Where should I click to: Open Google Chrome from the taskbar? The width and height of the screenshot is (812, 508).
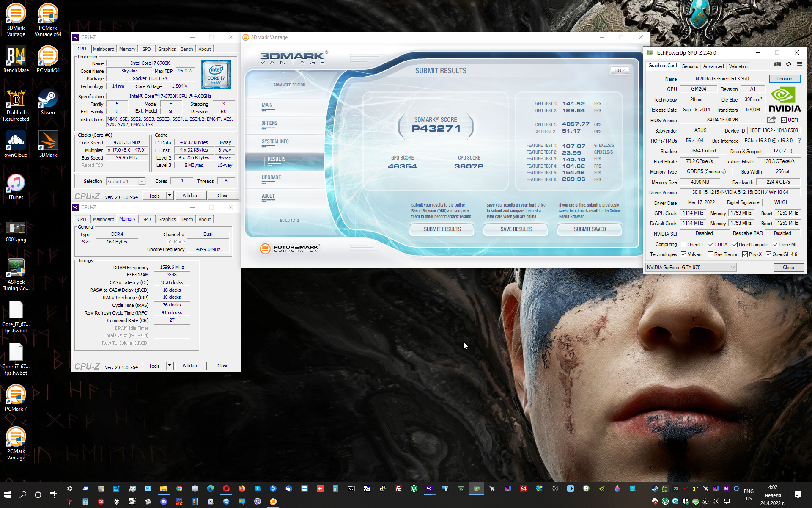(x=179, y=489)
